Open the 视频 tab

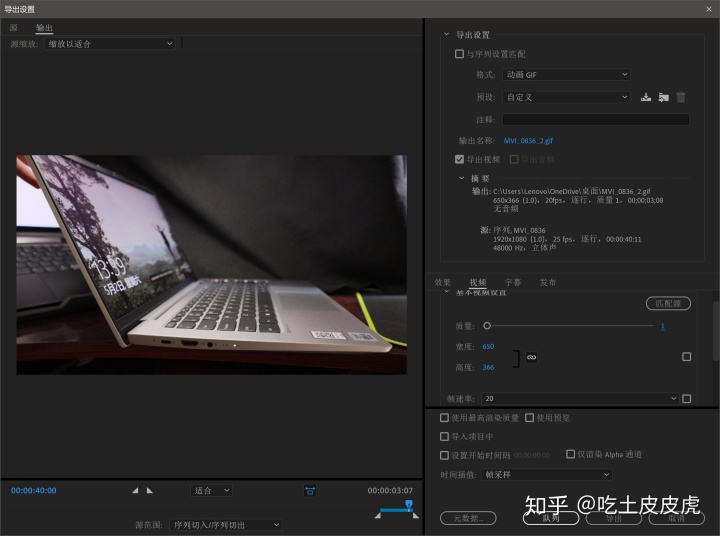[478, 282]
